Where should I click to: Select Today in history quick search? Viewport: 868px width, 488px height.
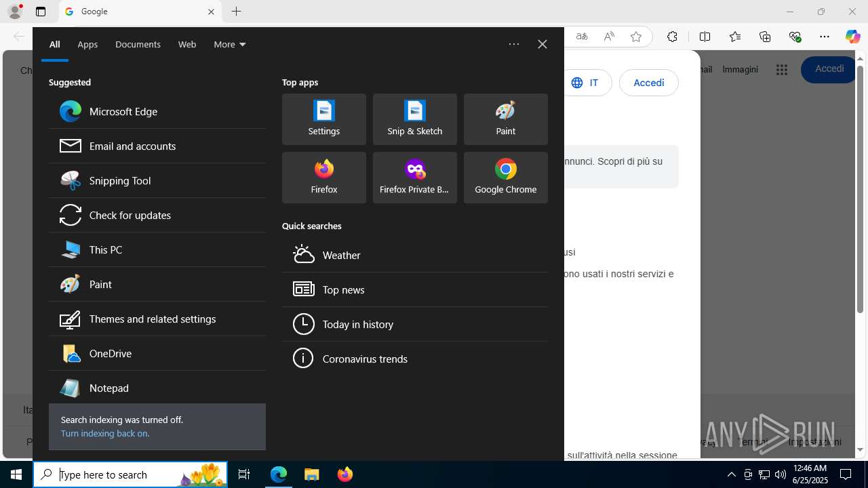tap(415, 324)
